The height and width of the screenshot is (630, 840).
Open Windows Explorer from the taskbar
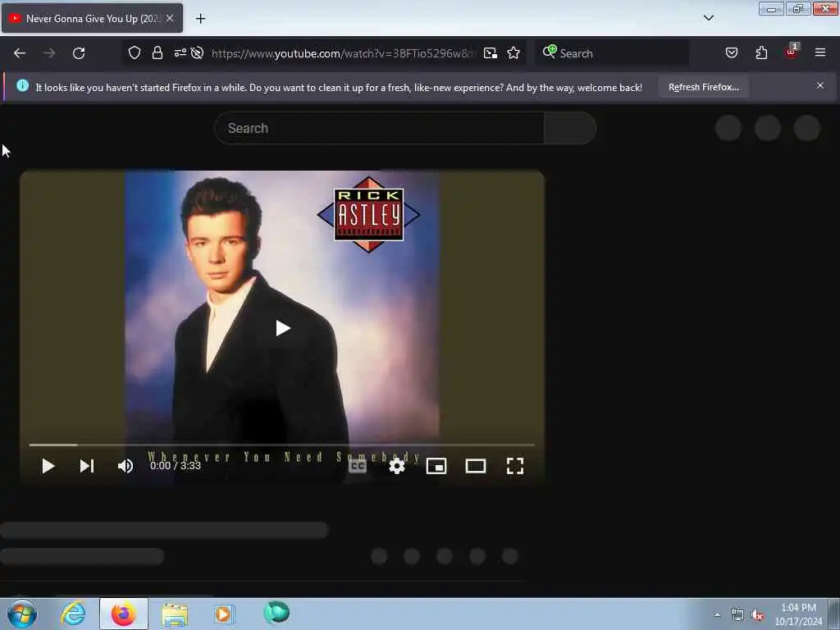click(175, 614)
